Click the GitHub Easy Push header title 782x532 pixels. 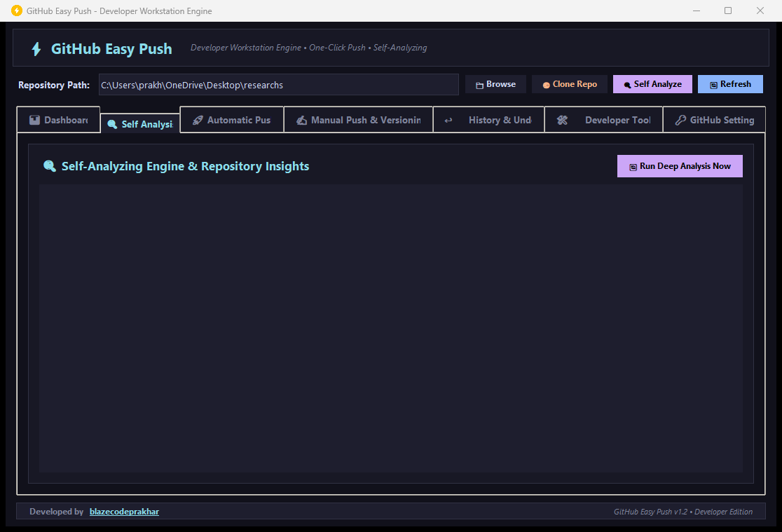pyautogui.click(x=111, y=49)
